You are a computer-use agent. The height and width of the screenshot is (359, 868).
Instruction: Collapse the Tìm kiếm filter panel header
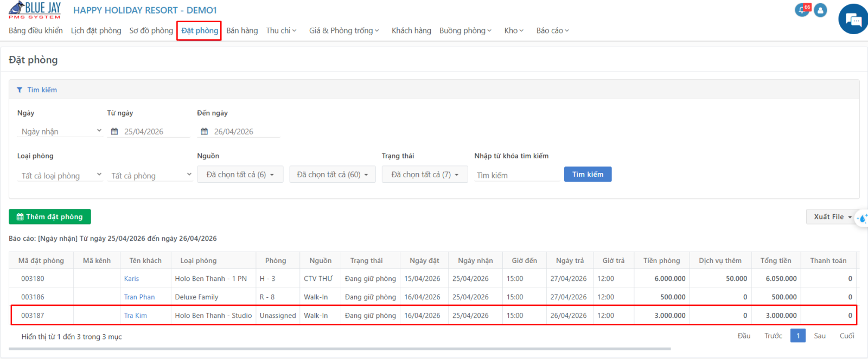click(x=434, y=90)
